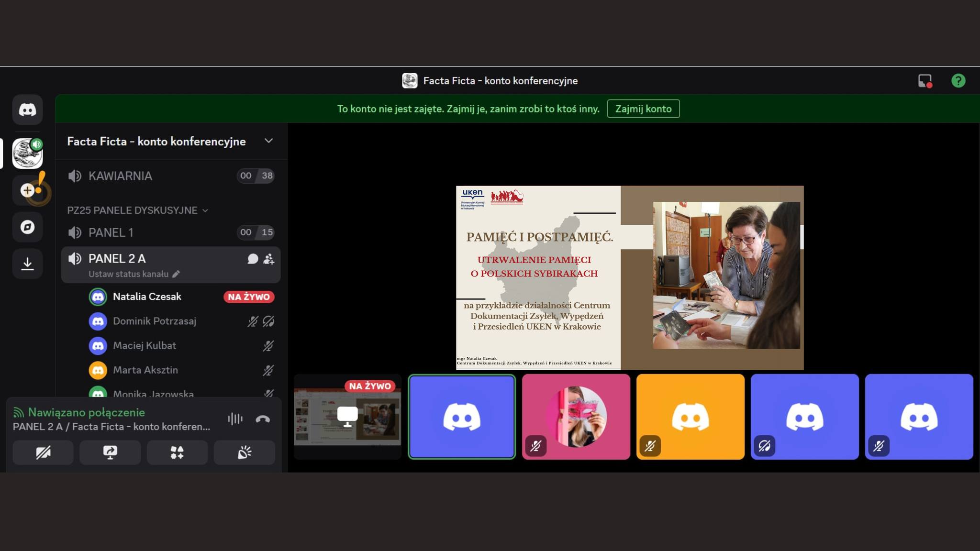The width and height of the screenshot is (980, 551).
Task: Disconnect from voice with the hang-up icon
Action: (263, 419)
